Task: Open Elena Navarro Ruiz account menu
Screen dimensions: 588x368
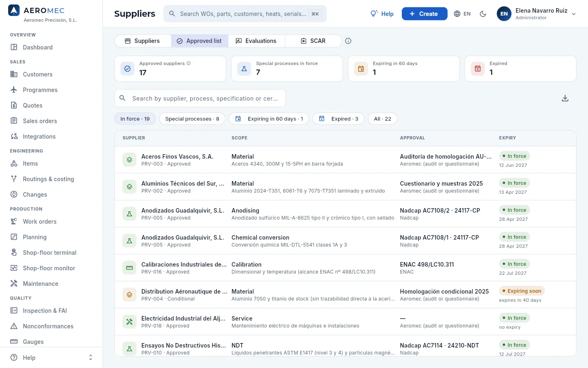Action: pos(537,14)
